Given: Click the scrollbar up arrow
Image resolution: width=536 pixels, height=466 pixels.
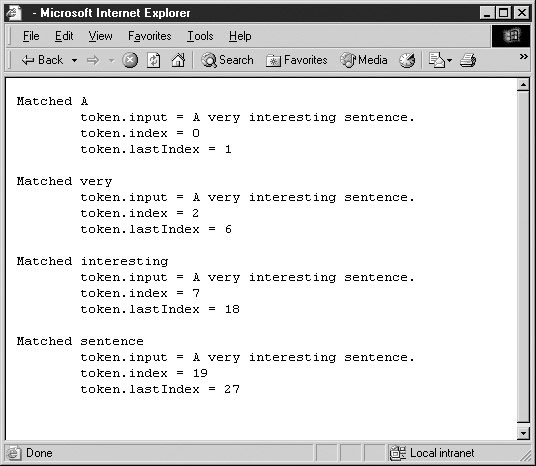Looking at the screenshot, I should [x=523, y=84].
